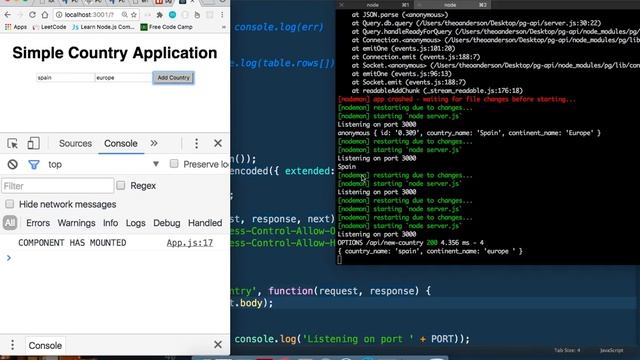Click the Simple Country Application heading
The image size is (640, 360).
tap(115, 53)
